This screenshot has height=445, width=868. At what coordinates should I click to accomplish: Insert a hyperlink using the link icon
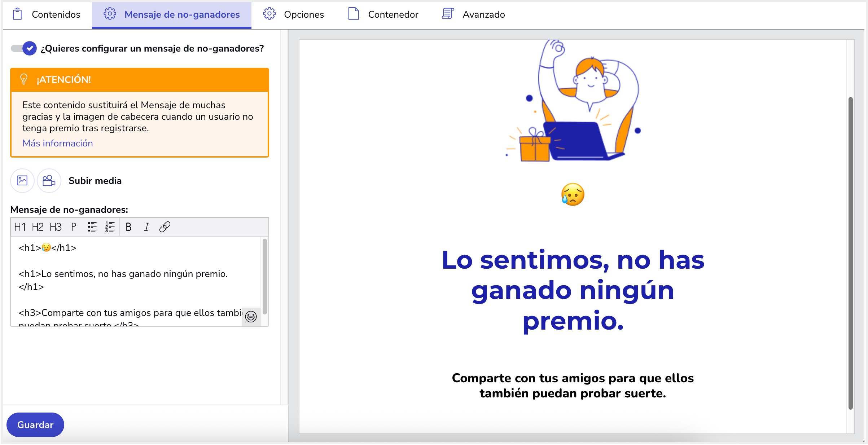[165, 227]
